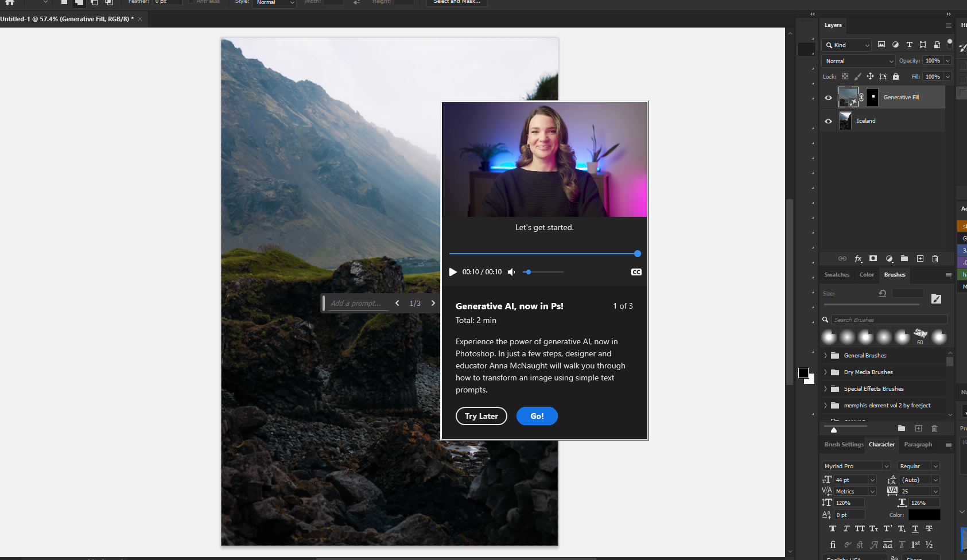The height and width of the screenshot is (560, 967).
Task: Delete layer with the trash icon
Action: coord(935,258)
